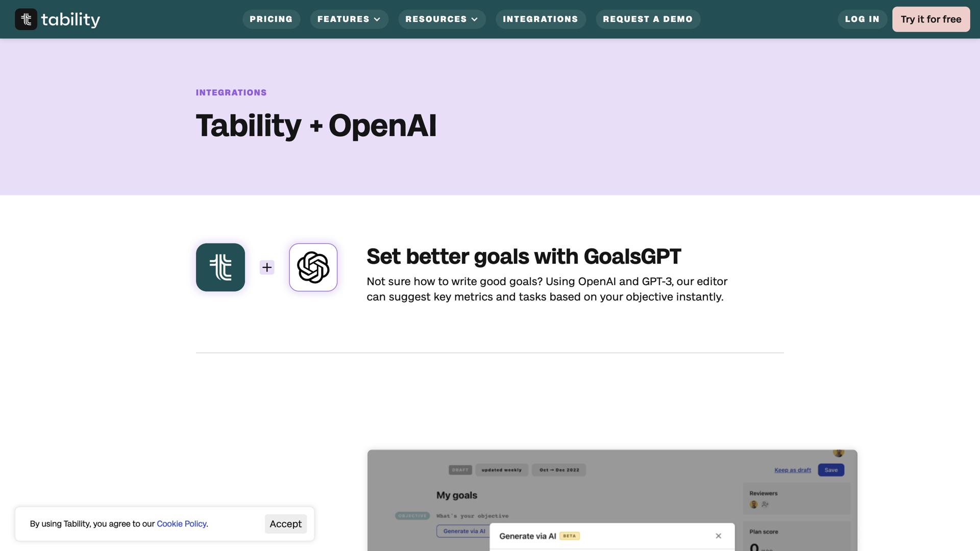Viewport: 980px width, 551px height.
Task: Expand the Resources dropdown menu
Action: (442, 19)
